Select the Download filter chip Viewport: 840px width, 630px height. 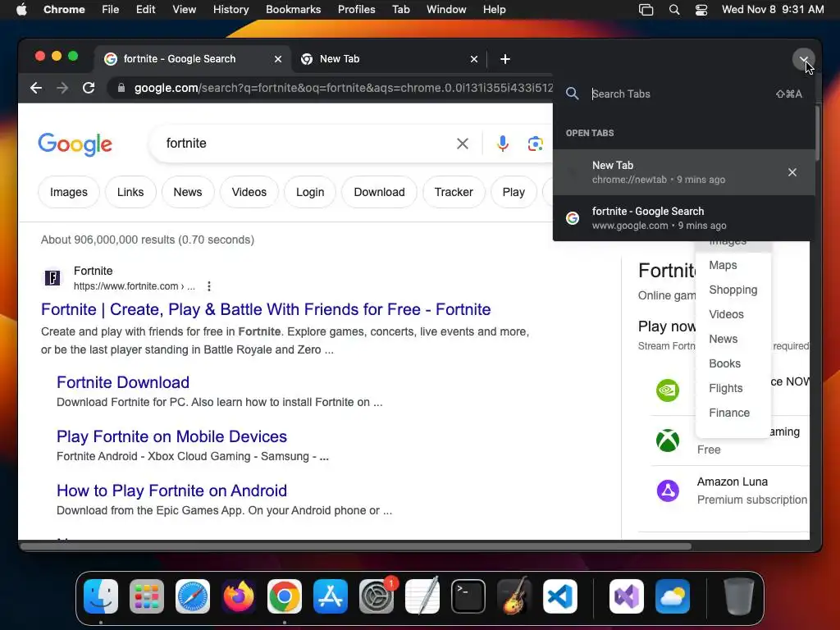(x=379, y=192)
